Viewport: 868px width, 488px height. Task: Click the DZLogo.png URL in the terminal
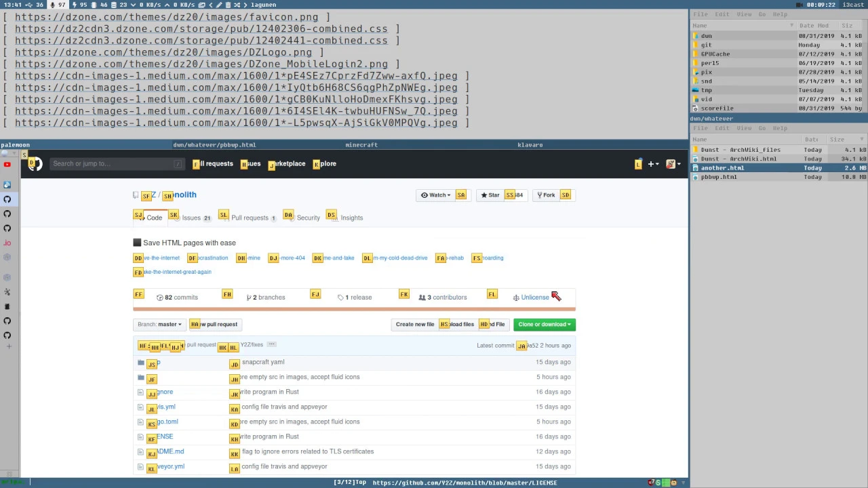pyautogui.click(x=163, y=52)
